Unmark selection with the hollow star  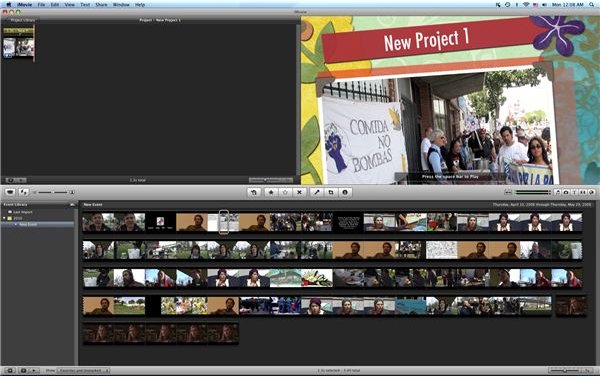click(x=285, y=192)
